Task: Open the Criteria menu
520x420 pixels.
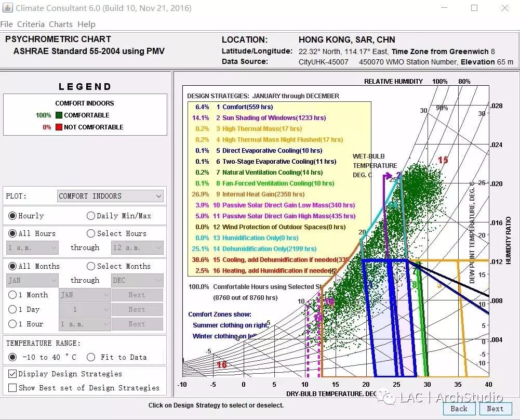Action: (31, 24)
